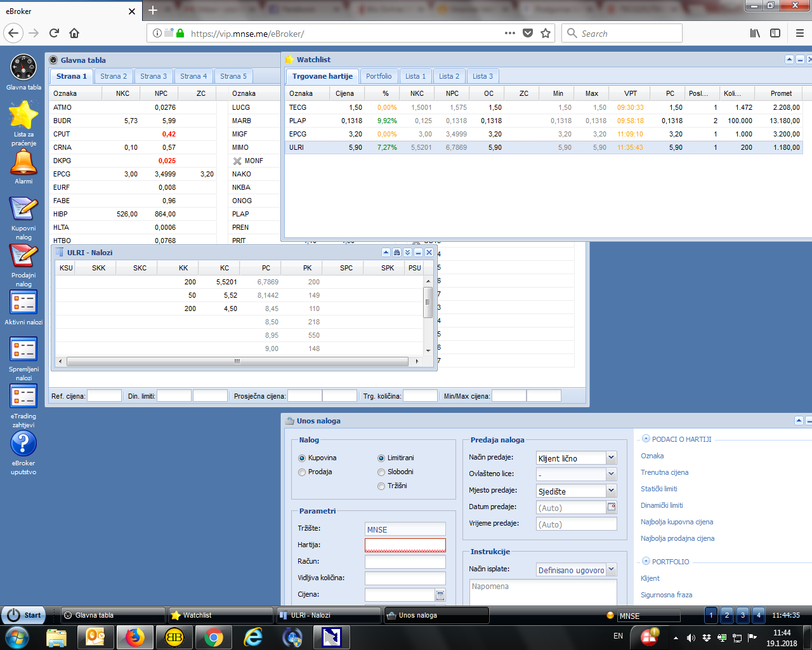Viewport: 812px width, 650px height.
Task: Collapse PODACI O HARTIJI section
Action: (646, 439)
